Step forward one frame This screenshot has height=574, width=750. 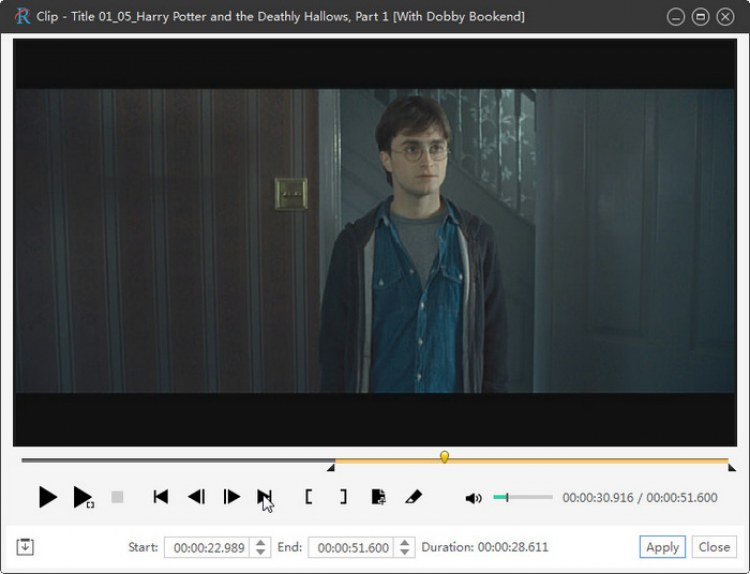click(x=232, y=497)
